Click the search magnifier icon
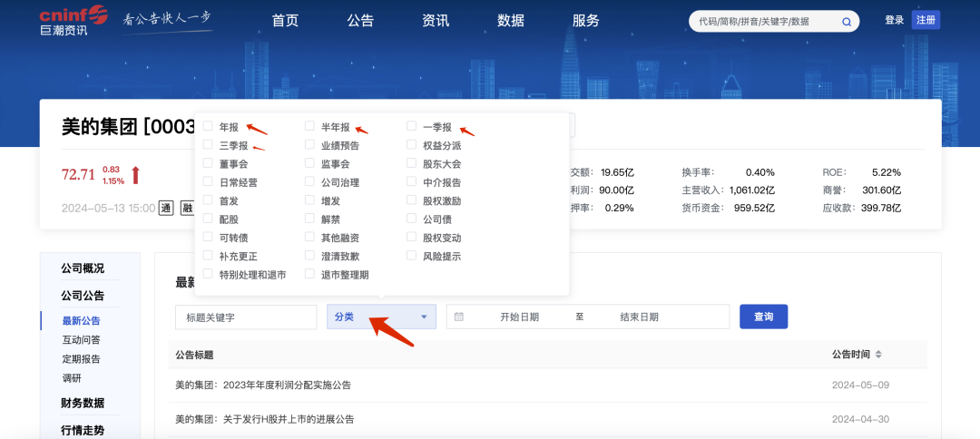Image resolution: width=980 pixels, height=439 pixels. coord(847,22)
